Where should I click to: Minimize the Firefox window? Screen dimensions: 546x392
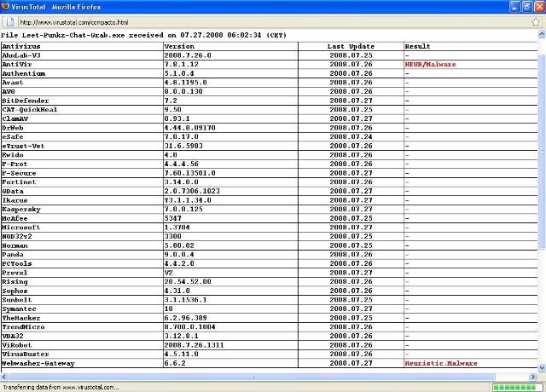coord(514,7)
